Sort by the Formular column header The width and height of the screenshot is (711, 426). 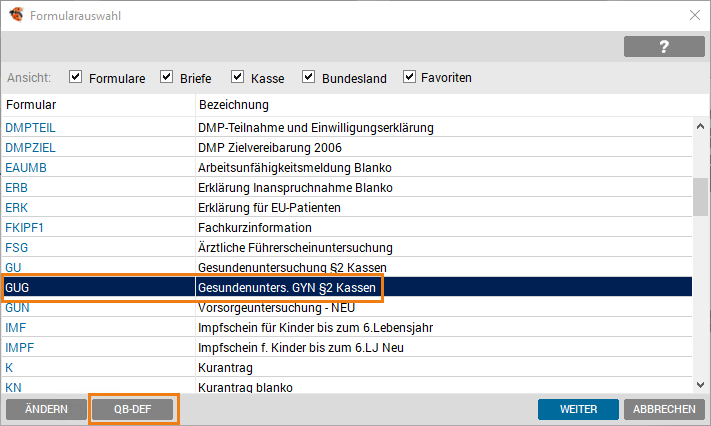tap(98, 105)
